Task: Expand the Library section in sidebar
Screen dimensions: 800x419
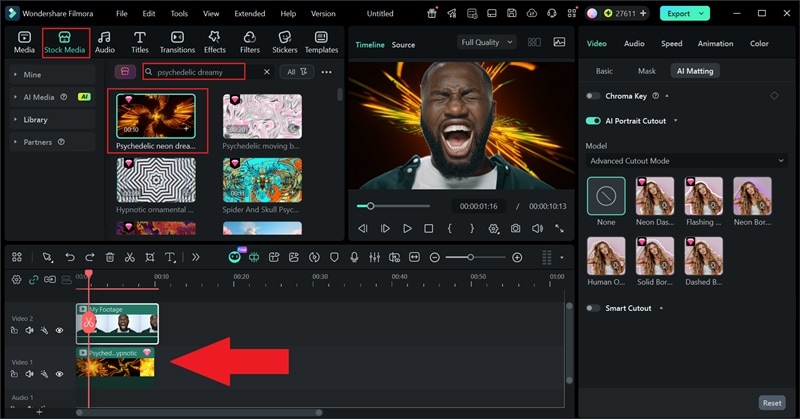Action: click(36, 119)
